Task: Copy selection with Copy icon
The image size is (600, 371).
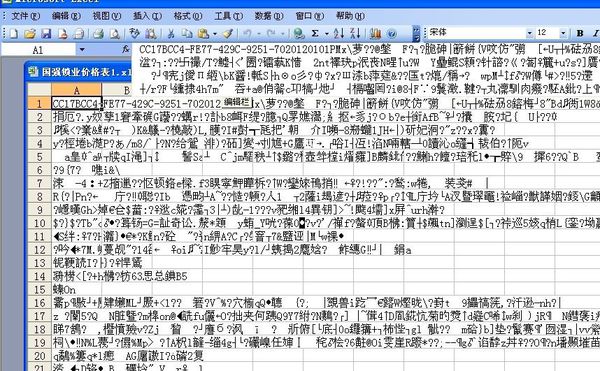Action: (187, 34)
